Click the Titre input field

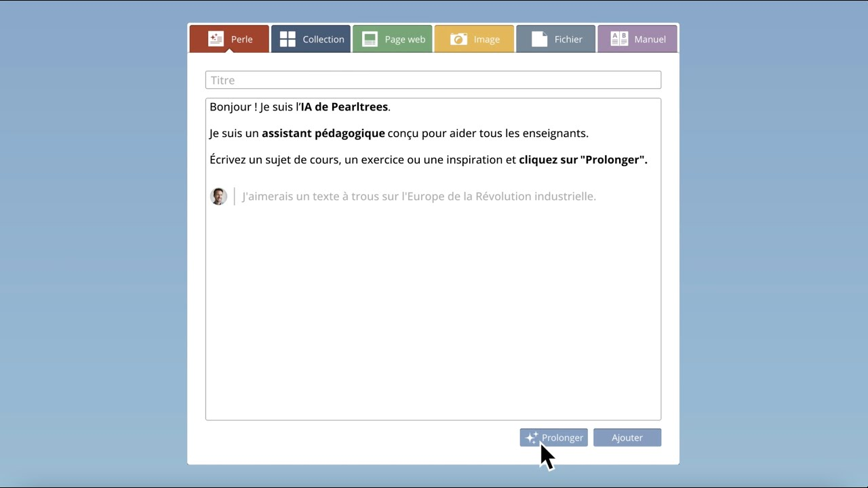[x=433, y=79]
